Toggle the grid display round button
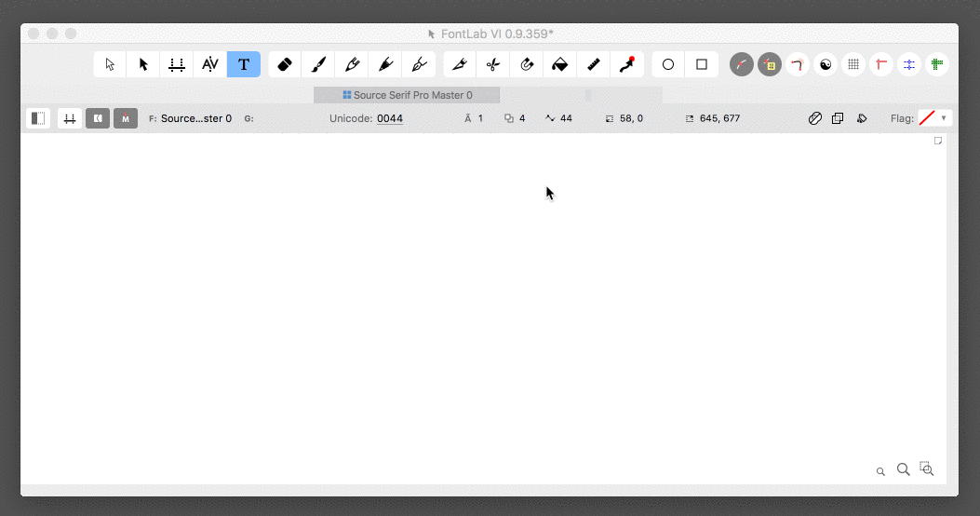980x516 pixels. tap(853, 64)
